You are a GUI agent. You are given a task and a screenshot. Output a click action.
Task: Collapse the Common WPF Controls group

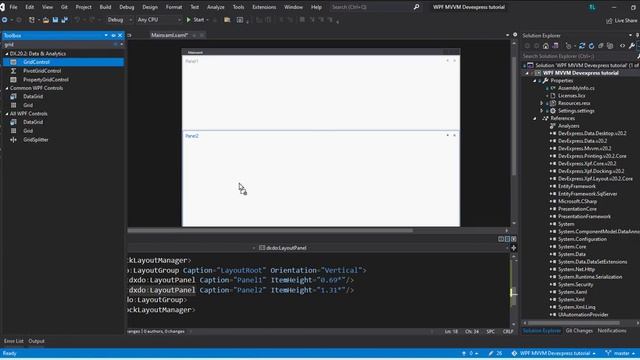tap(7, 88)
